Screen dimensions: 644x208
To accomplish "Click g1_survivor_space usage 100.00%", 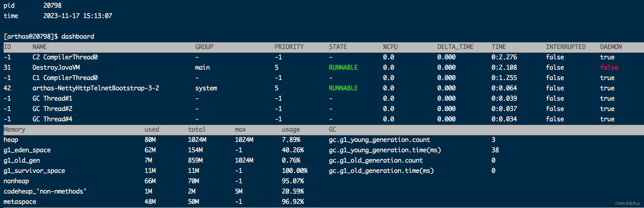I will 295,171.
